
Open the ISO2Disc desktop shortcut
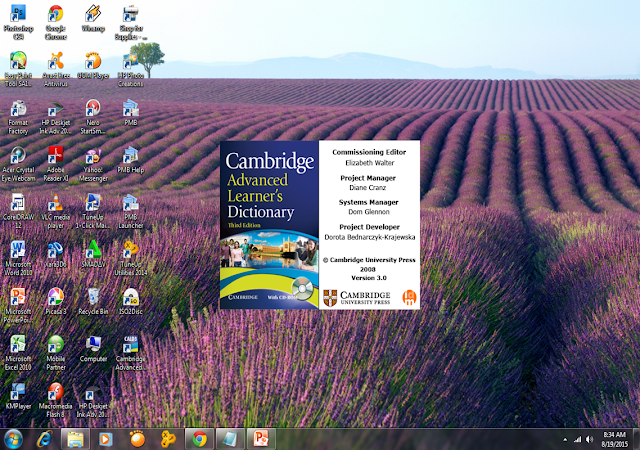coord(131,302)
